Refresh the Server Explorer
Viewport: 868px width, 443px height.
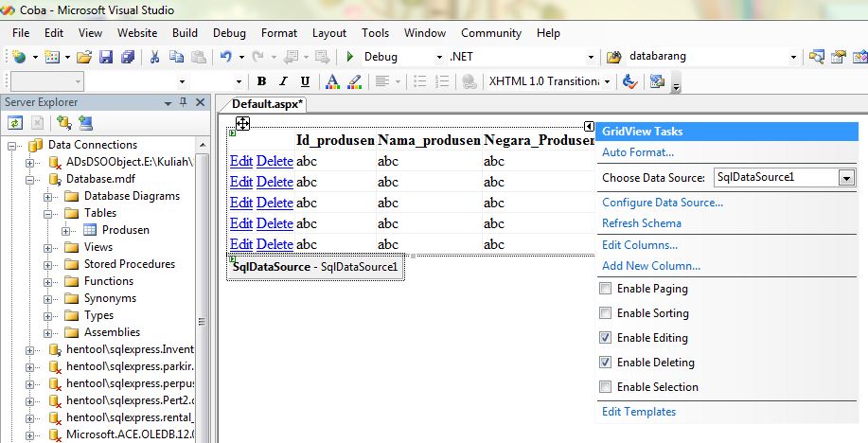click(x=15, y=123)
